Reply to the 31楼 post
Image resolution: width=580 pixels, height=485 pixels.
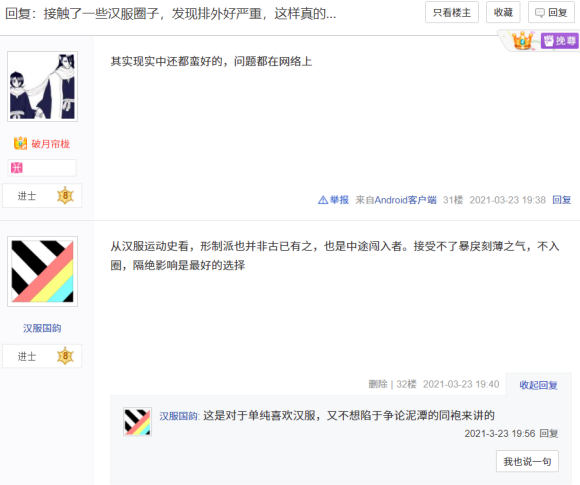562,200
